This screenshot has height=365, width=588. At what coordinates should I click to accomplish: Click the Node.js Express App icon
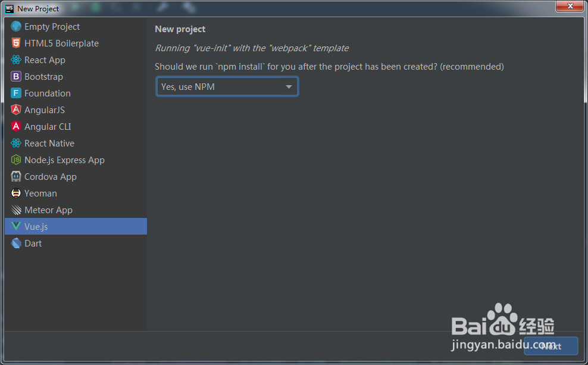[16, 160]
